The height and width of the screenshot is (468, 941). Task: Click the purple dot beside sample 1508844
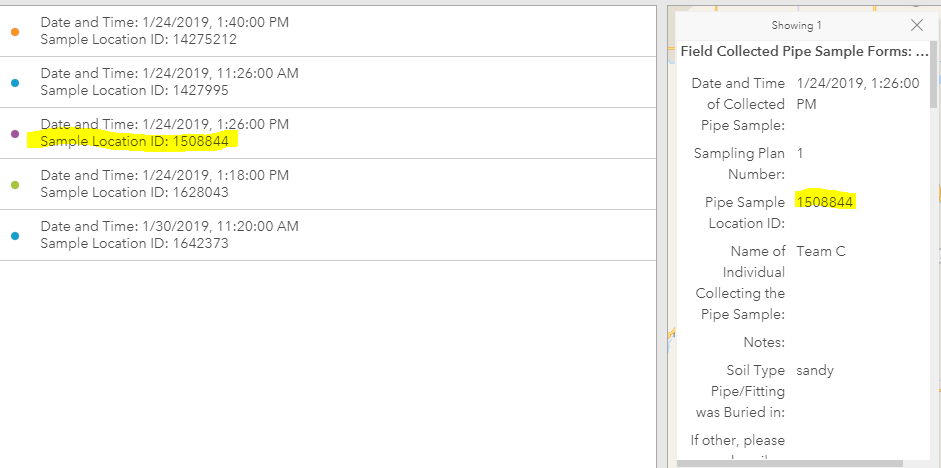[15, 133]
